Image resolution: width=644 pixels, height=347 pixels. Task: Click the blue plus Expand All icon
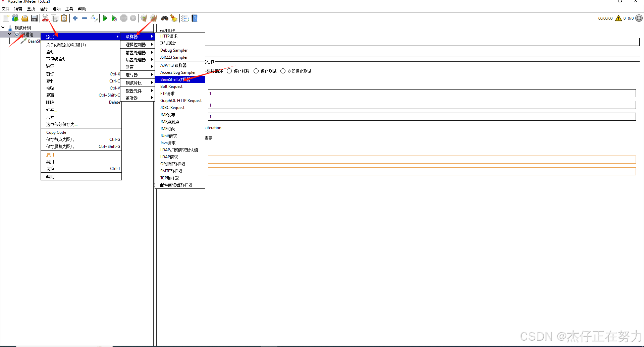[x=75, y=18]
